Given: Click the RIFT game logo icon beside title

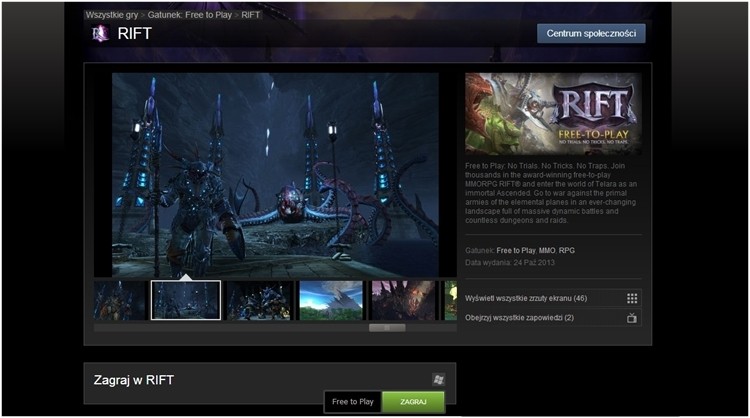Looking at the screenshot, I should (x=100, y=33).
